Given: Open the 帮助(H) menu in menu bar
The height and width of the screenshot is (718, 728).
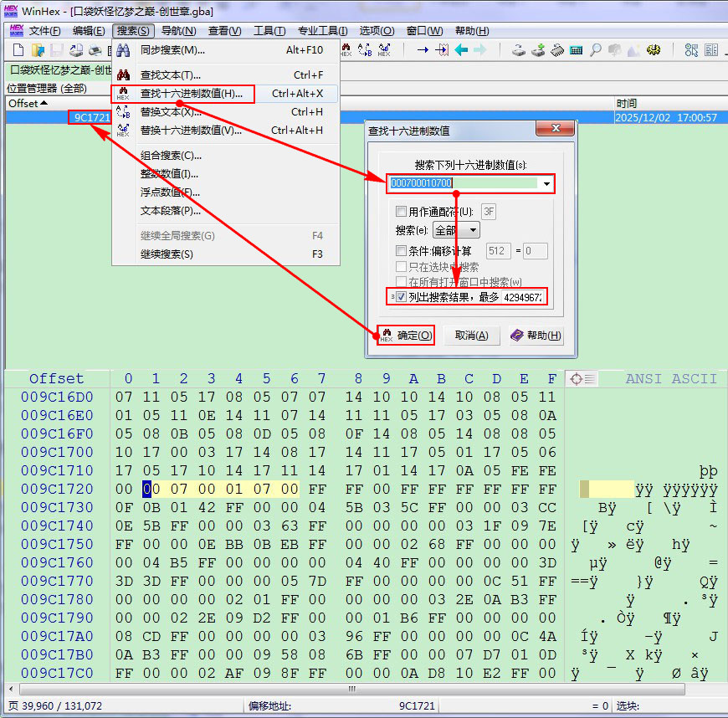Looking at the screenshot, I should [472, 31].
